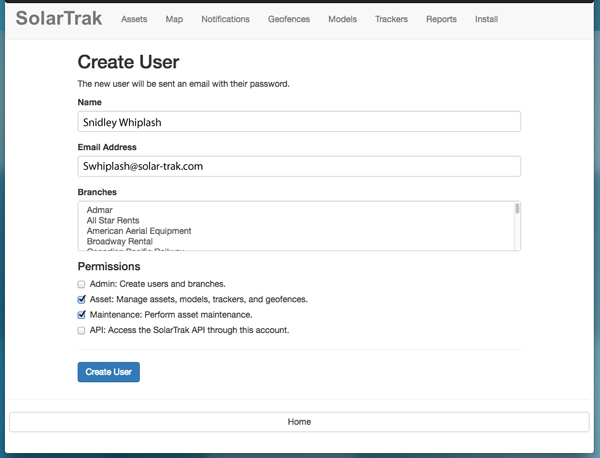Viewport: 600px width, 458px height.
Task: Choose American Aerial Equipment branch
Action: [139, 231]
